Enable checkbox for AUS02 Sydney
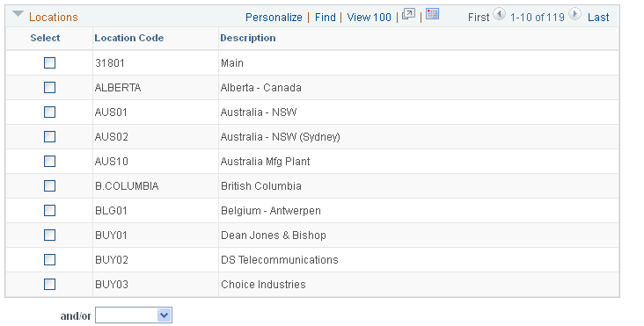644x326 pixels. click(x=49, y=136)
